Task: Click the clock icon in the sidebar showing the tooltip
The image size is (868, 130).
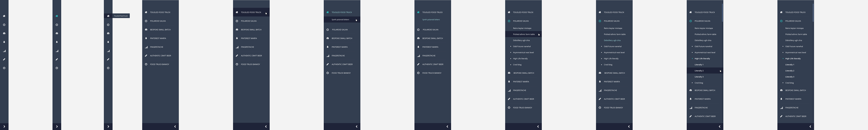Action: pos(108,25)
